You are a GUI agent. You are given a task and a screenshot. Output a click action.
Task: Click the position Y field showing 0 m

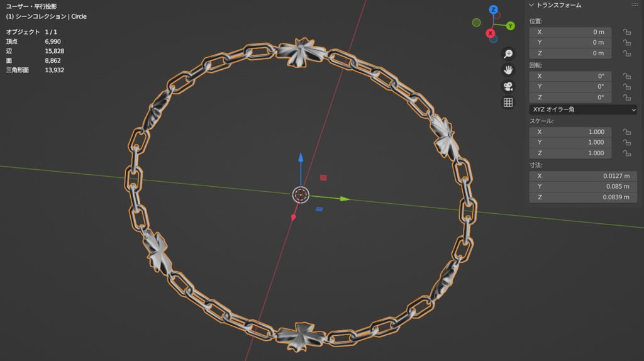[570, 43]
